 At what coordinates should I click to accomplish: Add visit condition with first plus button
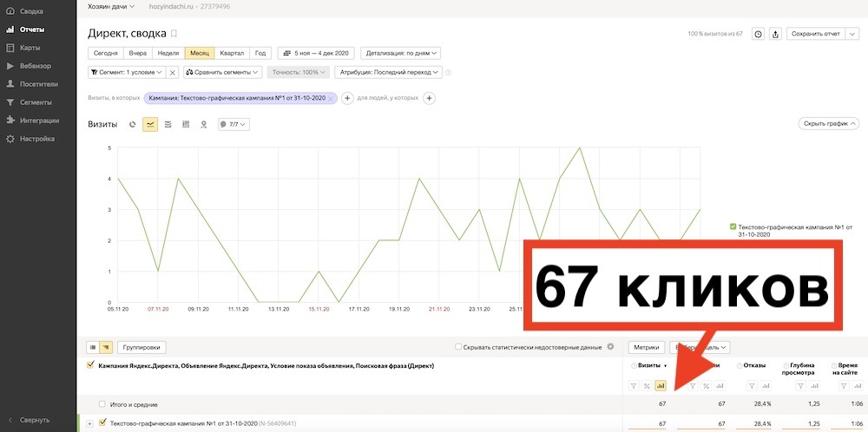[347, 99]
